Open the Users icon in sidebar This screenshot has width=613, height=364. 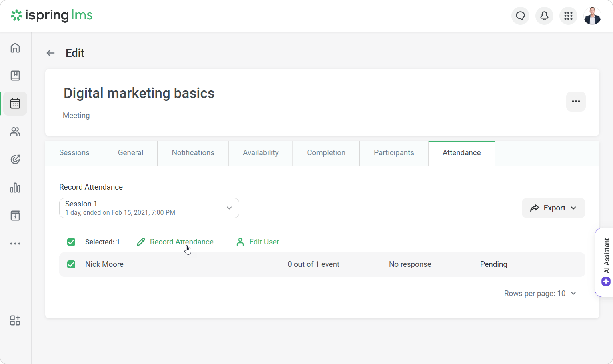point(15,132)
